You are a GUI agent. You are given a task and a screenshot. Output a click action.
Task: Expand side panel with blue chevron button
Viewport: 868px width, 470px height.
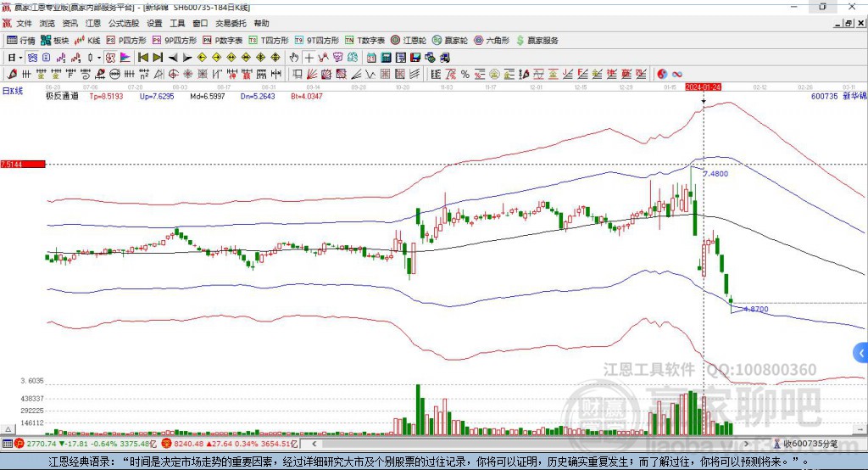[861, 353]
